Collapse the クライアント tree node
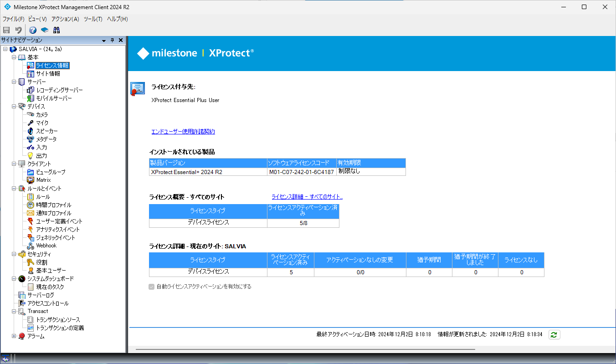 (14, 164)
